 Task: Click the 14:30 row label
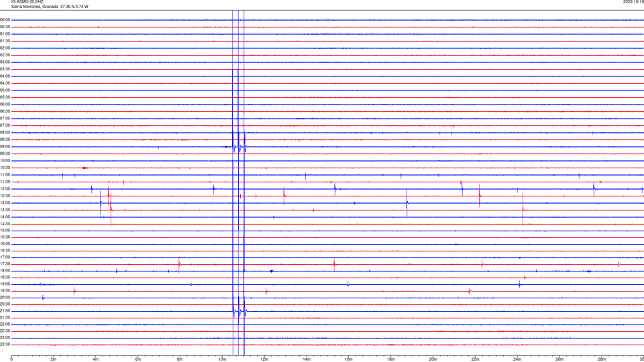[5, 224]
